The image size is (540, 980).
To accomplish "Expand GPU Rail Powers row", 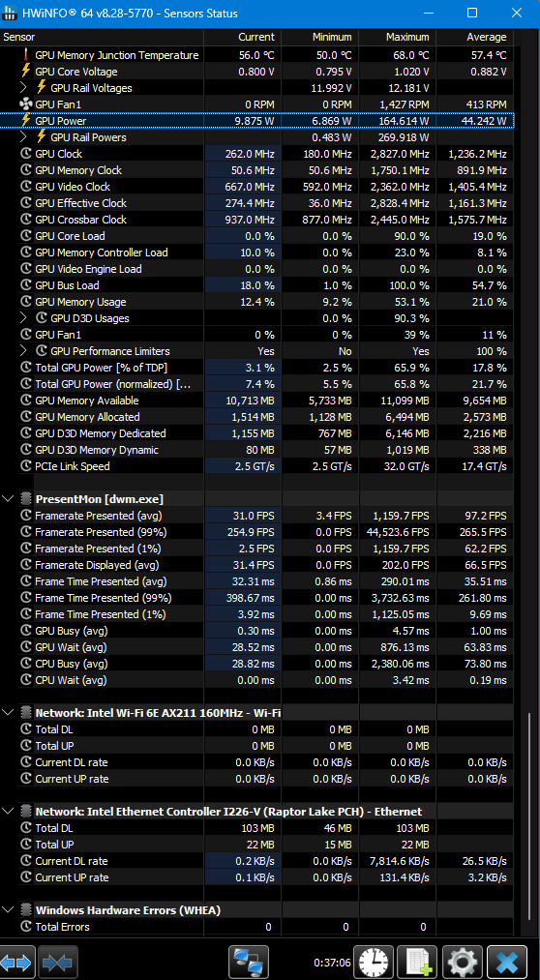I will pos(24,136).
